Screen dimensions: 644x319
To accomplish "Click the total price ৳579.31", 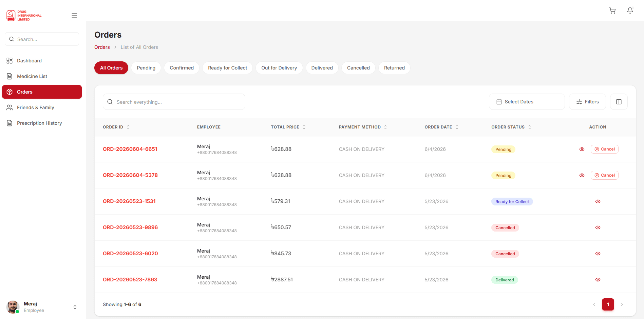I will tap(280, 201).
